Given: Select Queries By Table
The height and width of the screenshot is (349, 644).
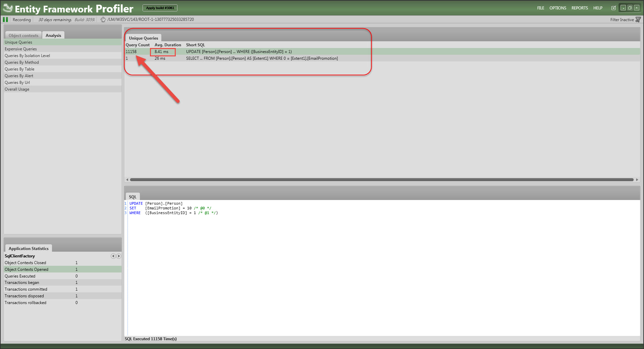Looking at the screenshot, I should (x=63, y=69).
